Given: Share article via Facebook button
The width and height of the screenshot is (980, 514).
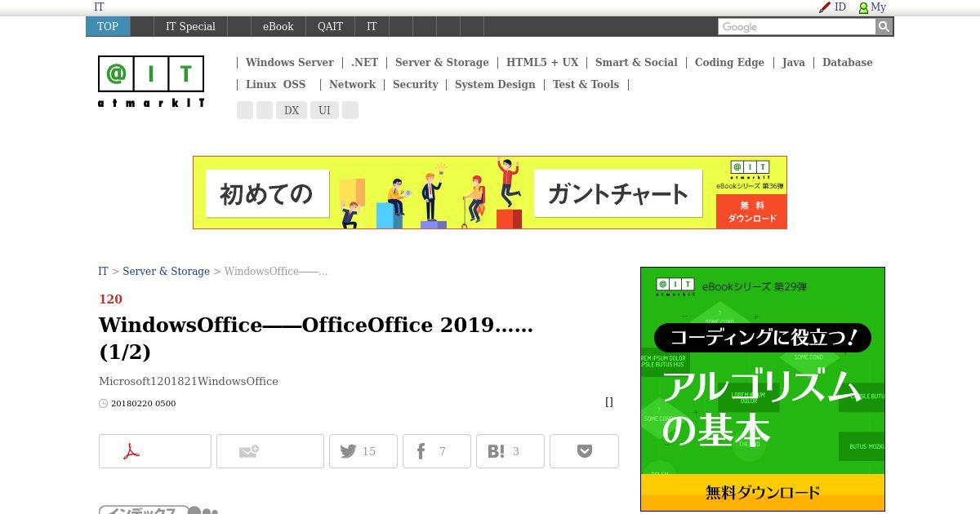Looking at the screenshot, I should point(437,451).
